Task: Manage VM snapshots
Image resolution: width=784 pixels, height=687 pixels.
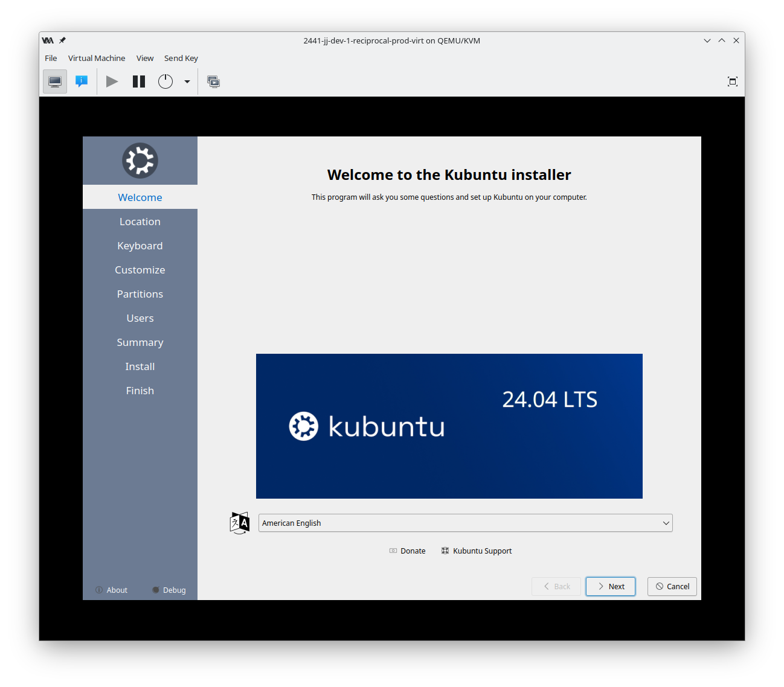Action: tap(213, 81)
